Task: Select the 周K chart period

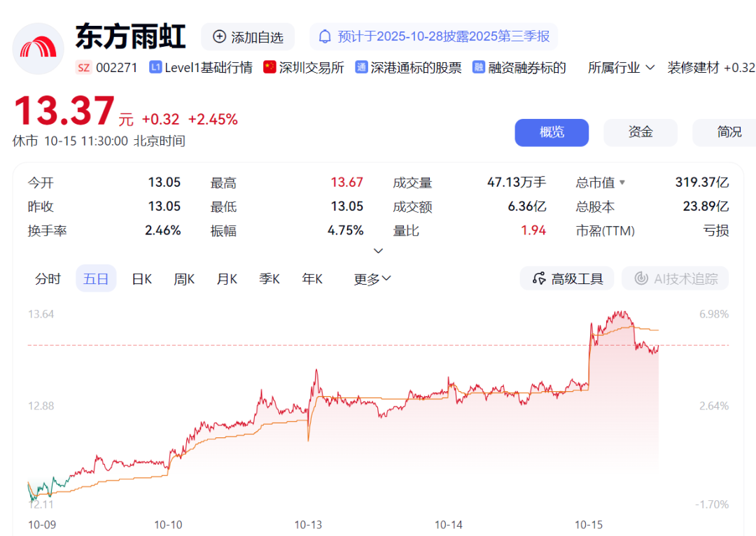Action: tap(184, 278)
